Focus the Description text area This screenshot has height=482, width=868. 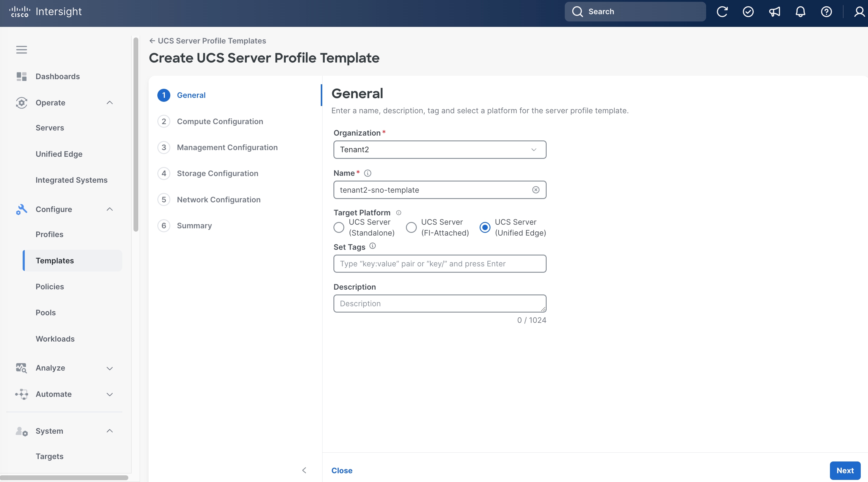[x=440, y=304]
